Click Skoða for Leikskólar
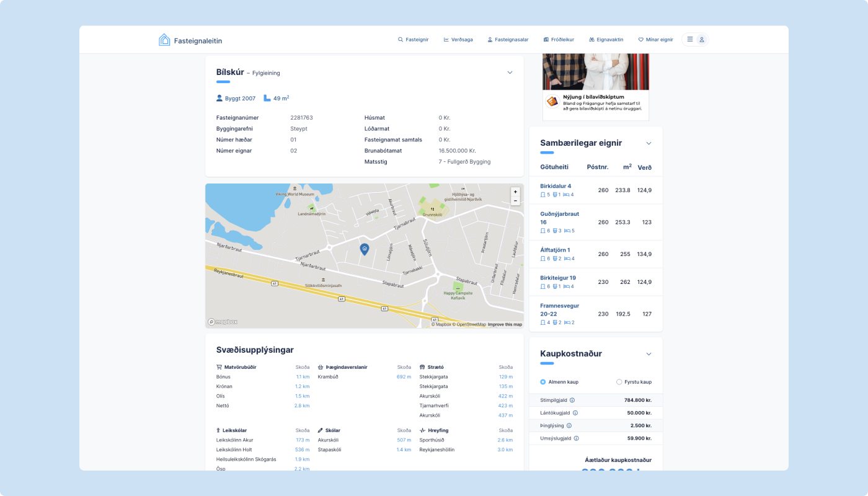The height and width of the screenshot is (496, 868). [303, 430]
